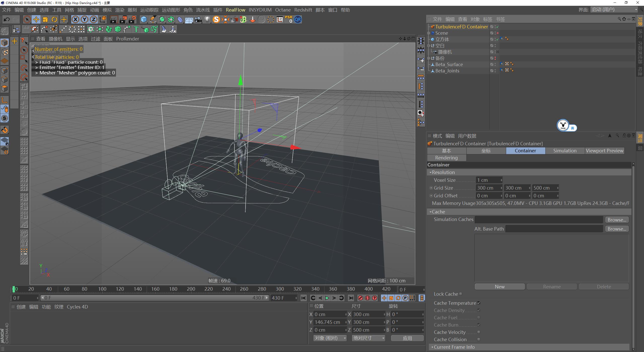
Task: Add a Cube primitive from the toolbar
Action: coord(144,19)
